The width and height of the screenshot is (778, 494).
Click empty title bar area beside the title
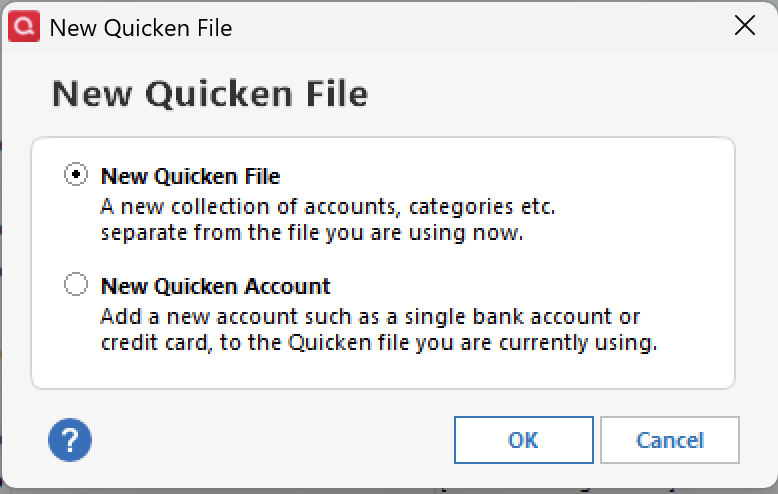480,27
